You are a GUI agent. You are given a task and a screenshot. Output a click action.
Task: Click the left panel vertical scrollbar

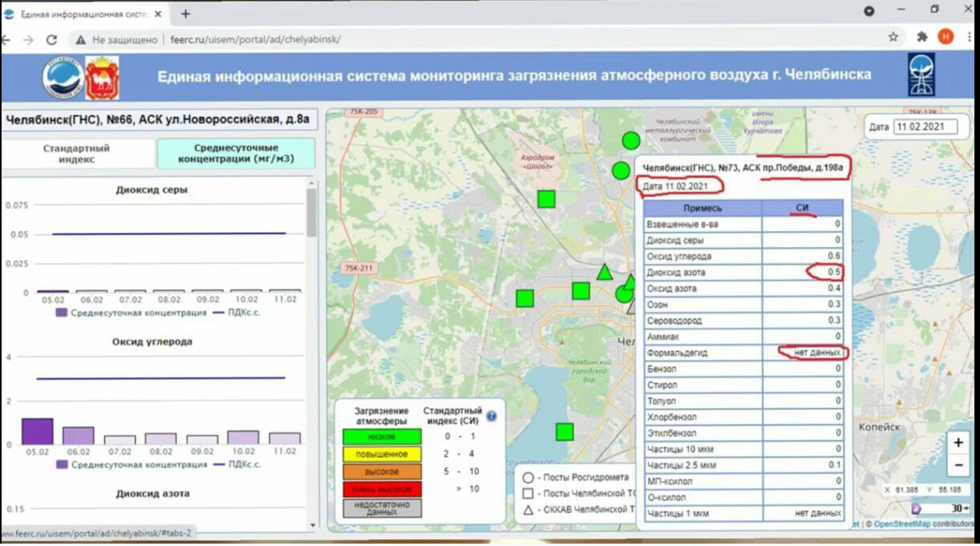312,212
